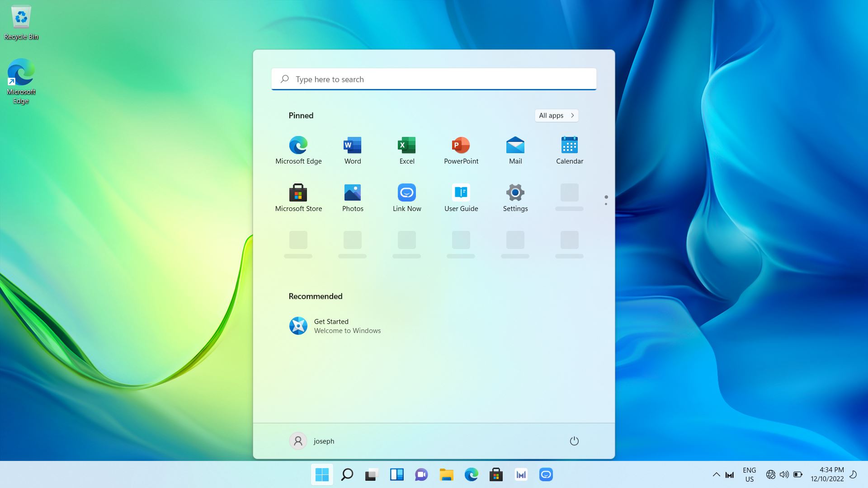Click the power button in Start menu
The image size is (868, 488).
[x=574, y=441]
